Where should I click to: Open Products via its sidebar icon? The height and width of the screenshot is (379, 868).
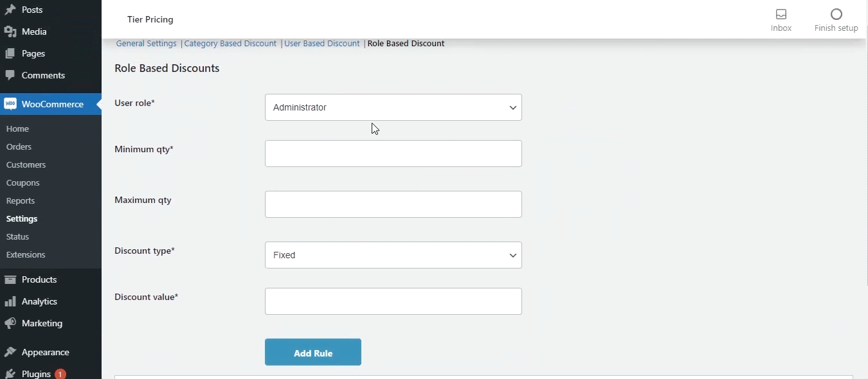[10, 279]
